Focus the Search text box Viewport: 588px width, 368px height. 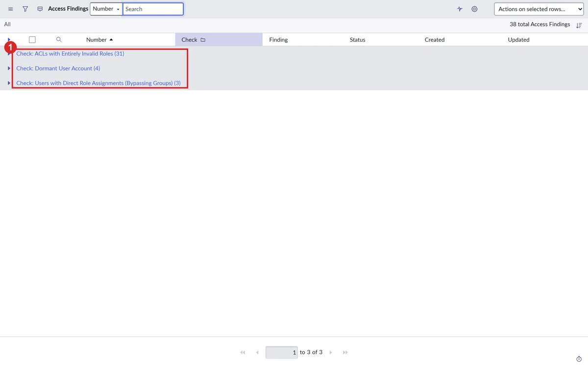click(153, 9)
